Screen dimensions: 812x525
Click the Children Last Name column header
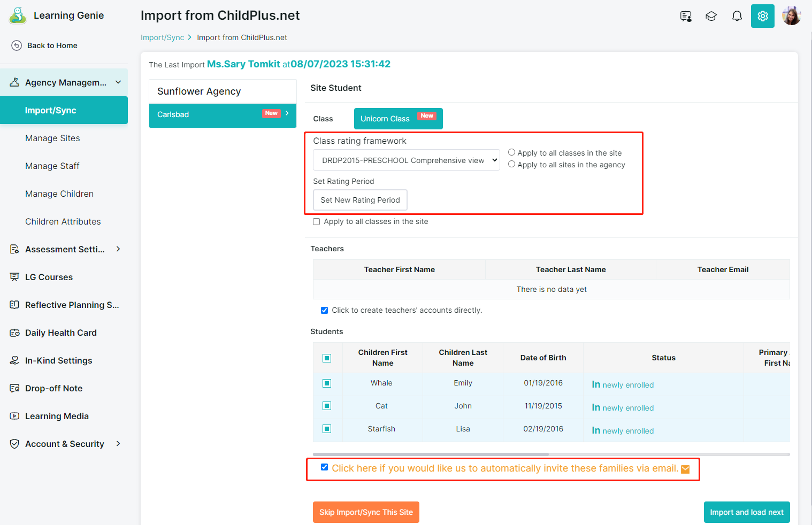tap(463, 358)
